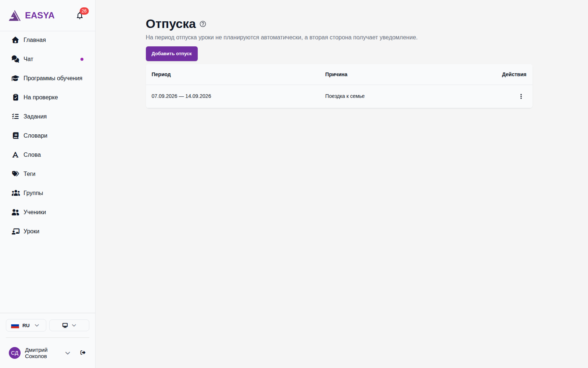The image size is (588, 368).
Task: Click the tags icon for Теги
Action: [x=15, y=174]
